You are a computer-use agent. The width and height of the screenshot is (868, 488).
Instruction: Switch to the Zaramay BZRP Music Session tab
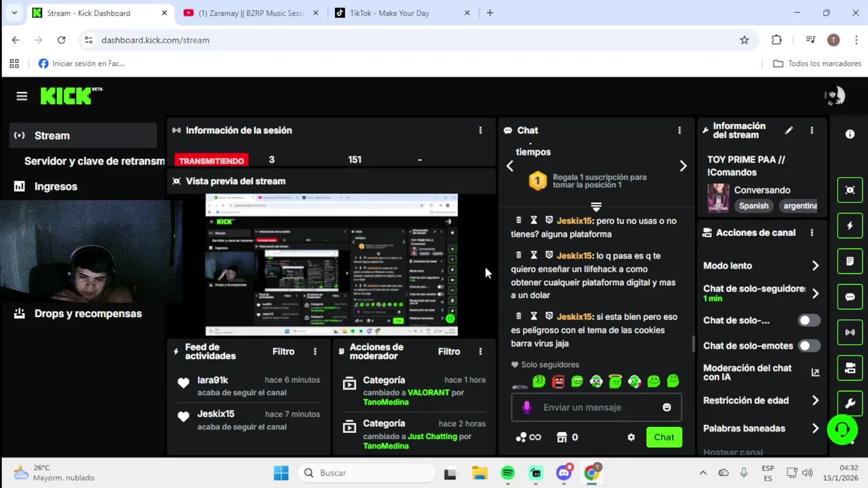point(252,13)
